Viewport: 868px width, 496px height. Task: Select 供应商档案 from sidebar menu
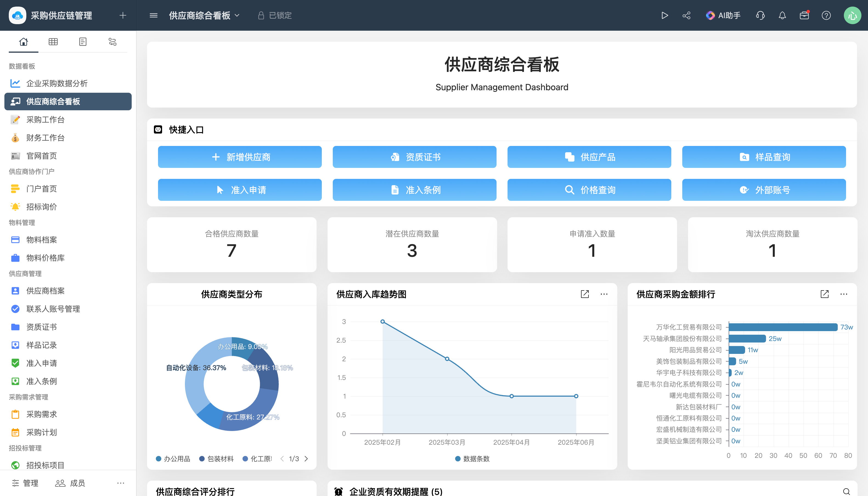[45, 291]
